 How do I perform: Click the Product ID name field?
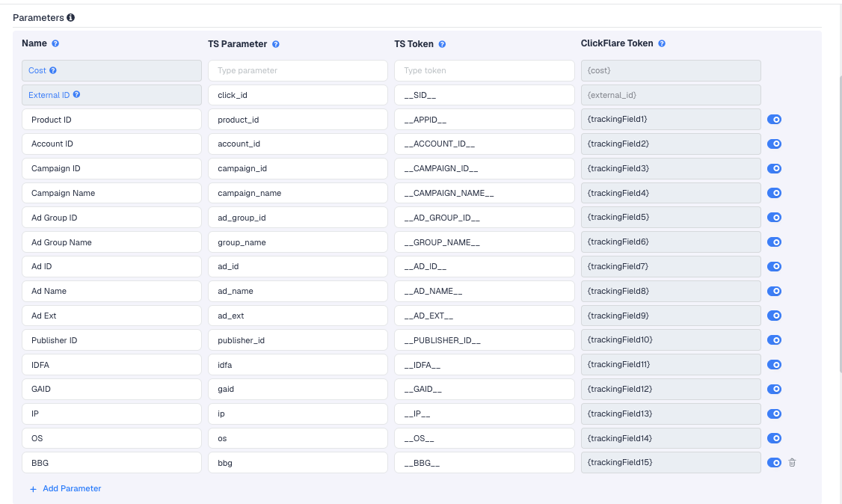tap(111, 120)
